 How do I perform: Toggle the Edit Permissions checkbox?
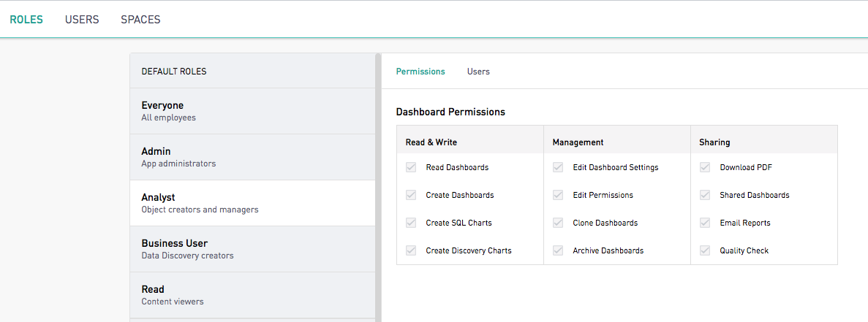[558, 195]
